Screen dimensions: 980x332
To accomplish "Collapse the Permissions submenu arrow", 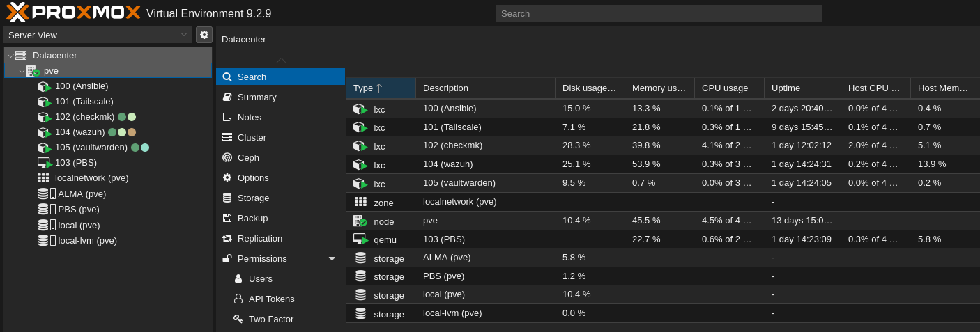I will click(332, 258).
